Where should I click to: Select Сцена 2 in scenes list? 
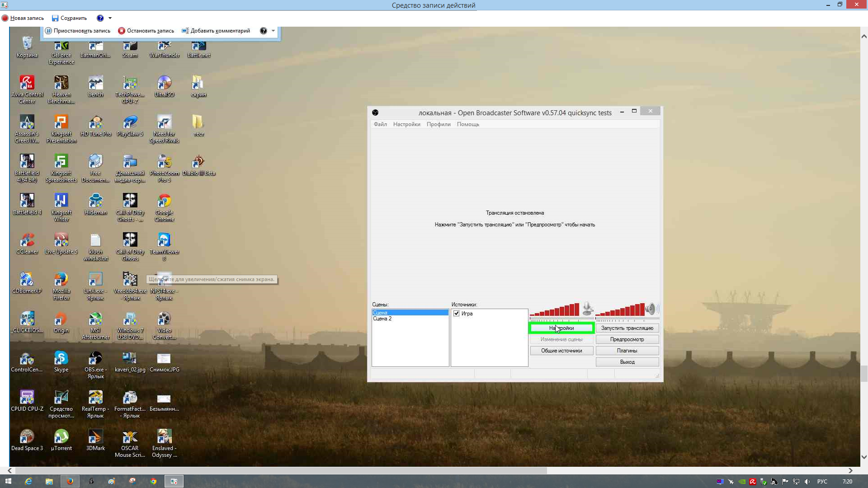[382, 319]
